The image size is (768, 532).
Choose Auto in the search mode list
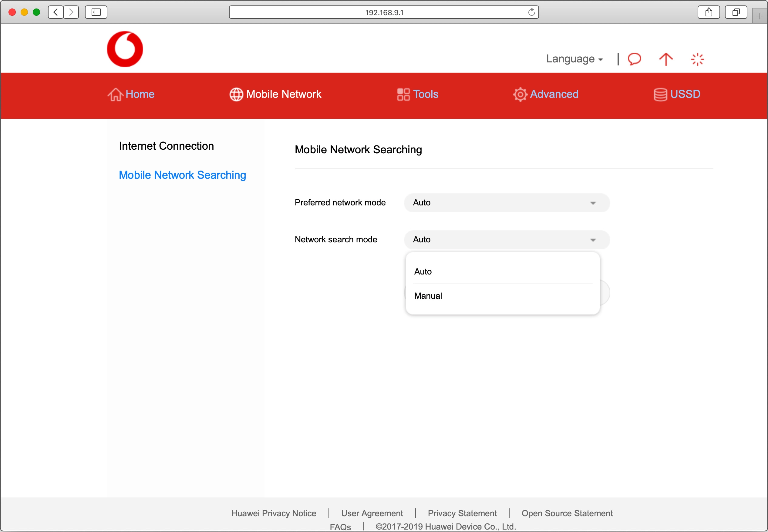(x=423, y=271)
